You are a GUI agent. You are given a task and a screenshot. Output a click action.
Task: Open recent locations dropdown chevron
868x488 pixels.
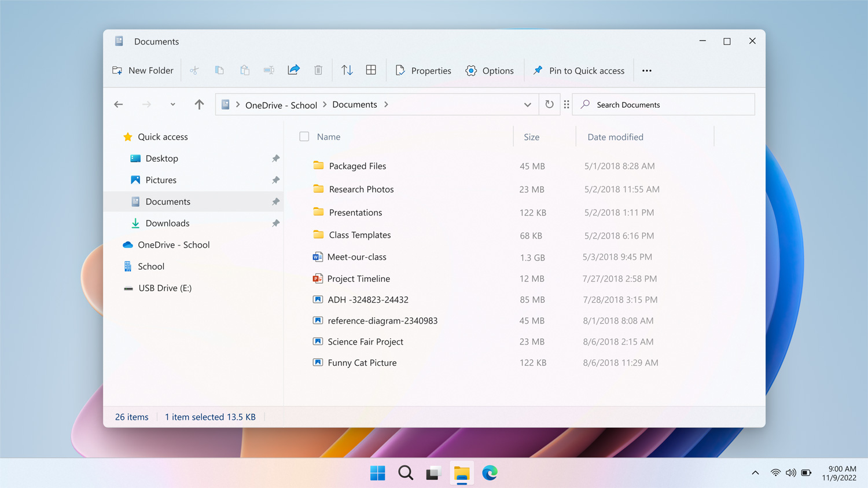(x=172, y=105)
